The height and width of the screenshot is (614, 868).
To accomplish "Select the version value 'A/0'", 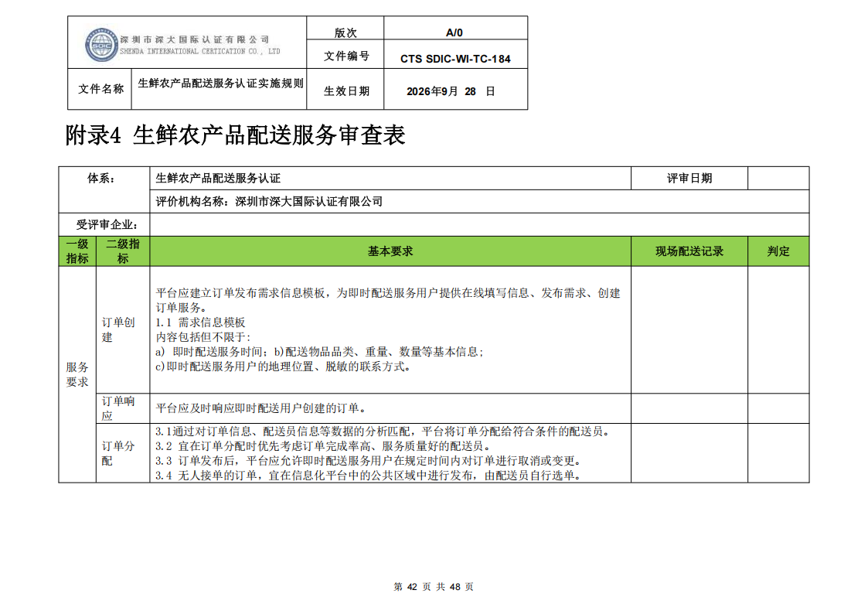I will pyautogui.click(x=455, y=32).
